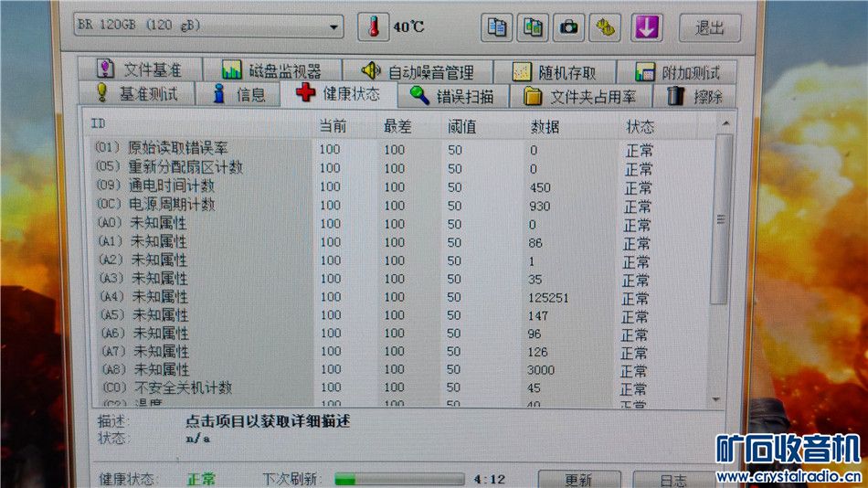Screen dimensions: 868x488
Task: Click the 退出 exit button
Action: (710, 27)
